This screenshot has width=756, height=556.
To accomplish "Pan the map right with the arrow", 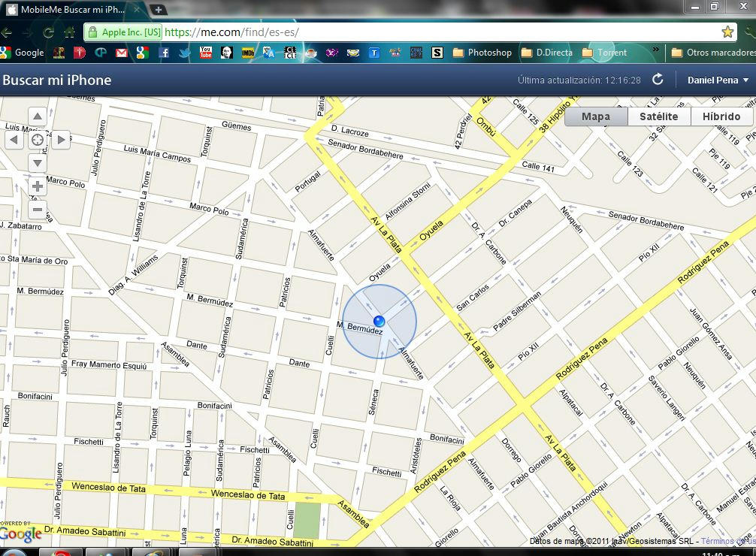I will 61,140.
